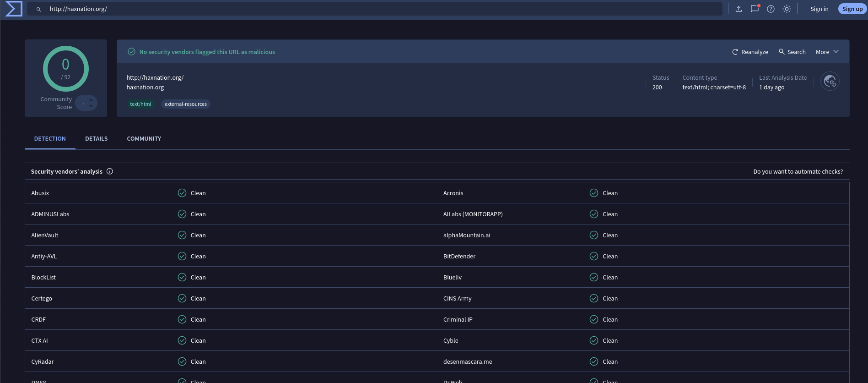Switch to the DETAILS tab

coord(97,138)
